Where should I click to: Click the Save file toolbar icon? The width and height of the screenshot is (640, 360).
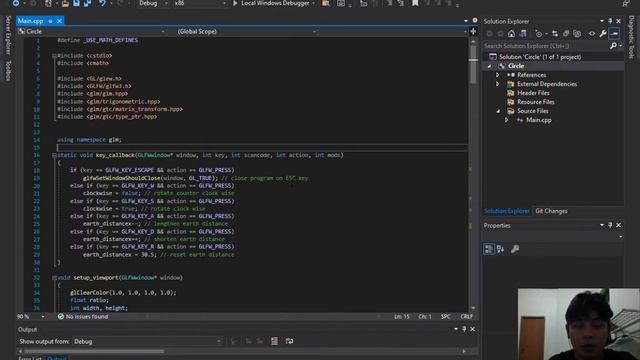(76, 3)
